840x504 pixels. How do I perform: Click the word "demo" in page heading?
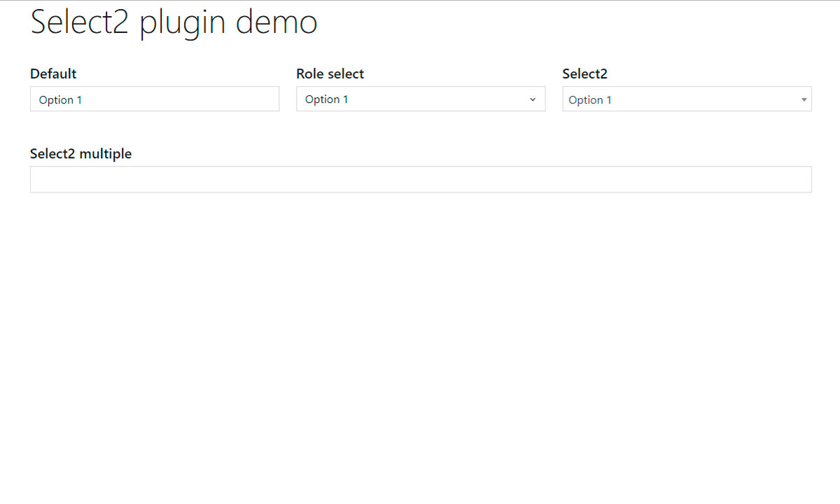click(276, 21)
